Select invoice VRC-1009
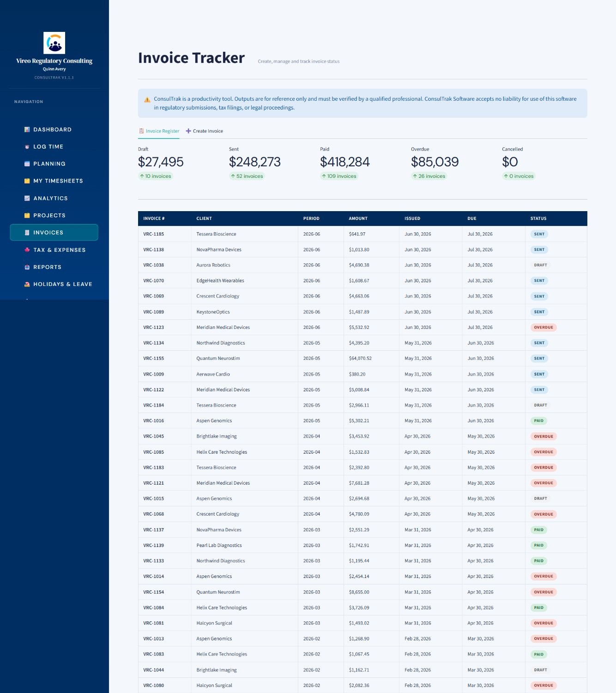The height and width of the screenshot is (693, 616). tap(153, 374)
